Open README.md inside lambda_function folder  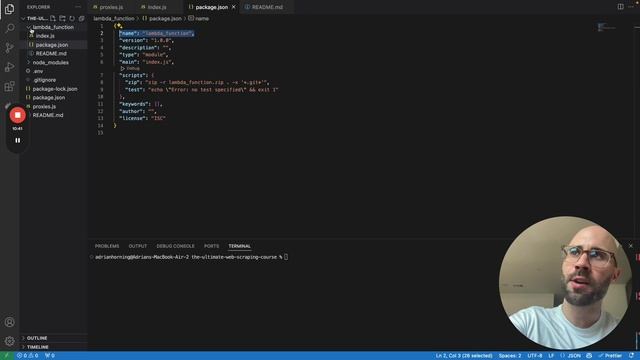tap(51, 53)
